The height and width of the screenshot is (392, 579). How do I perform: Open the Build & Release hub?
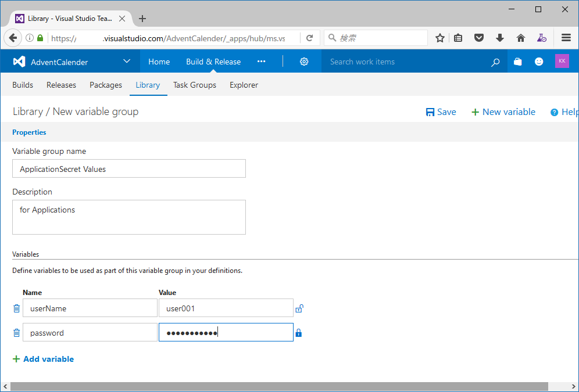[213, 62]
